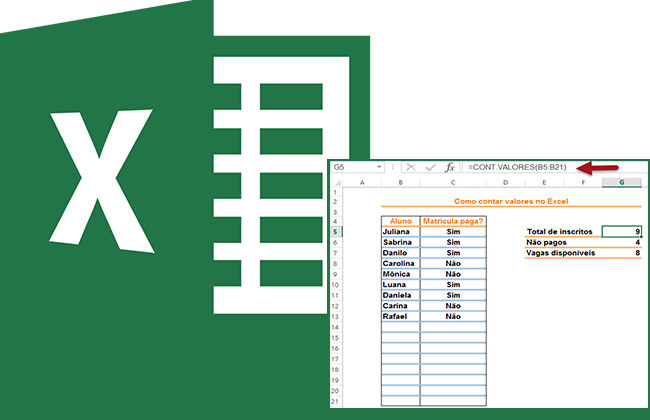The height and width of the screenshot is (420, 650).
Task: Select cell showing Vagas disponíveis value 8
Action: point(621,253)
